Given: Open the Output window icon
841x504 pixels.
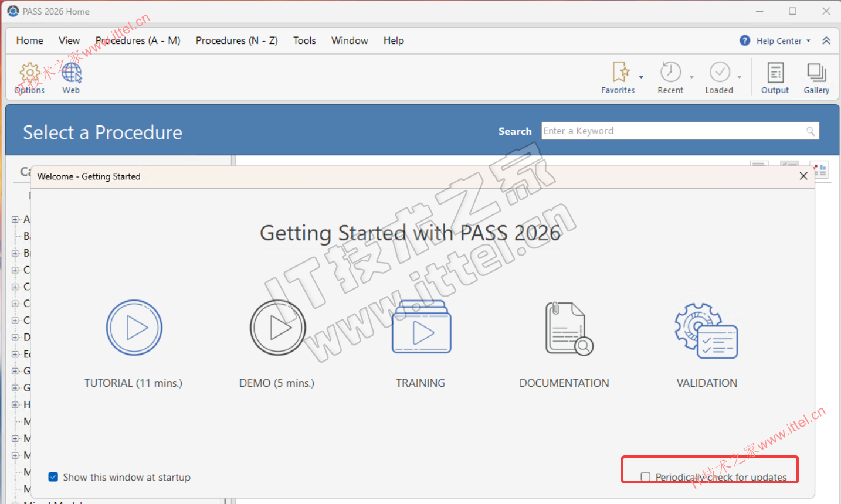Looking at the screenshot, I should (x=775, y=73).
